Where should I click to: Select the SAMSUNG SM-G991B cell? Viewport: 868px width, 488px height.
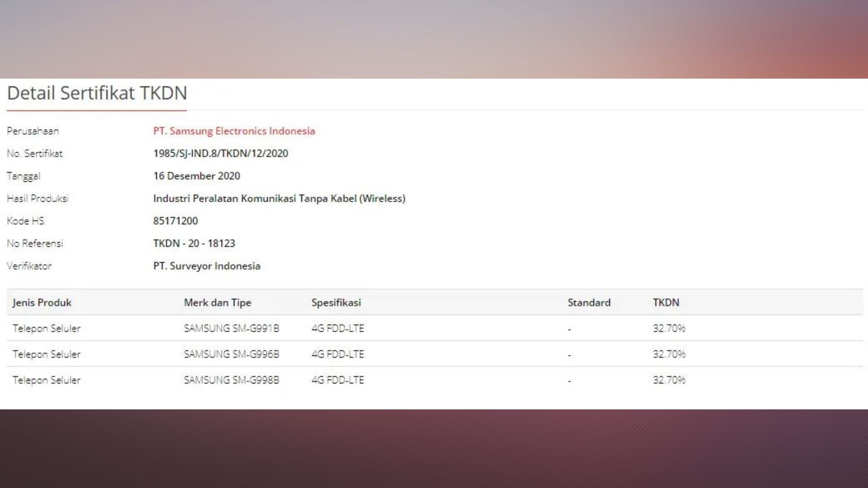click(x=231, y=328)
